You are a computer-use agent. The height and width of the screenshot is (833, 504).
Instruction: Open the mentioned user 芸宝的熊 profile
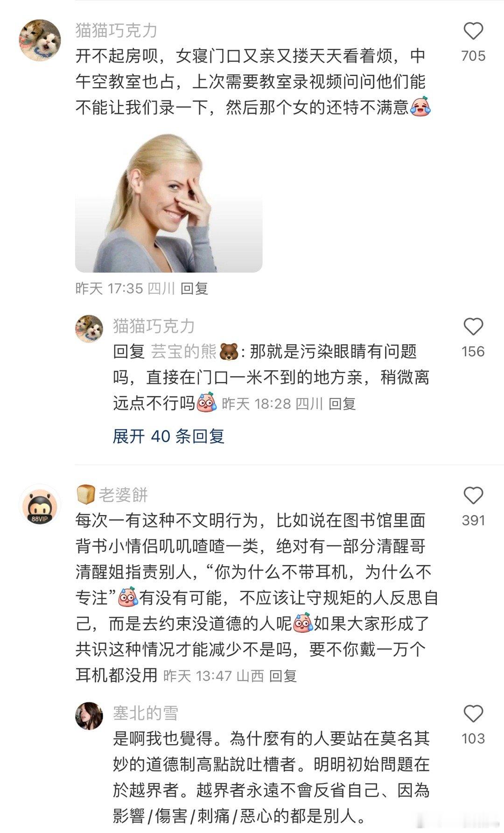(183, 351)
